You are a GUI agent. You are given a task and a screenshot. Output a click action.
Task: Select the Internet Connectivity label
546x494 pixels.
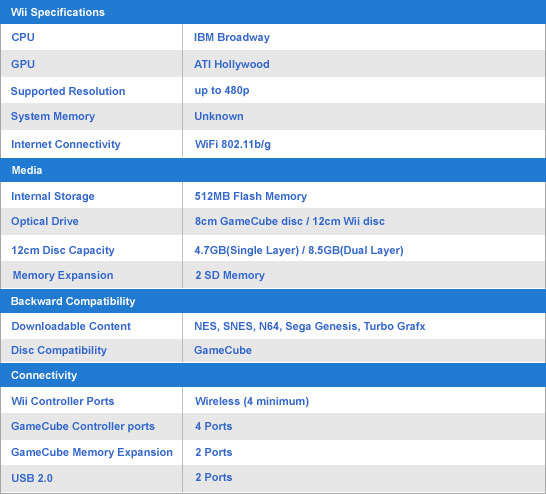tap(66, 144)
